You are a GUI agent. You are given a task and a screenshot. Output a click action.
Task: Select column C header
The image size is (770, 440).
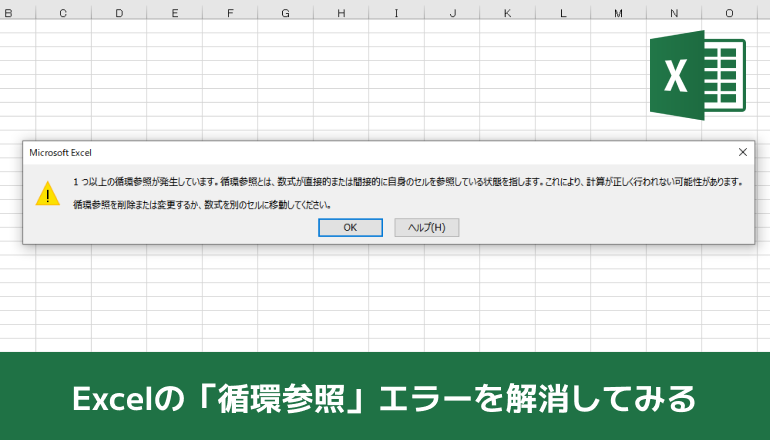[x=63, y=13]
